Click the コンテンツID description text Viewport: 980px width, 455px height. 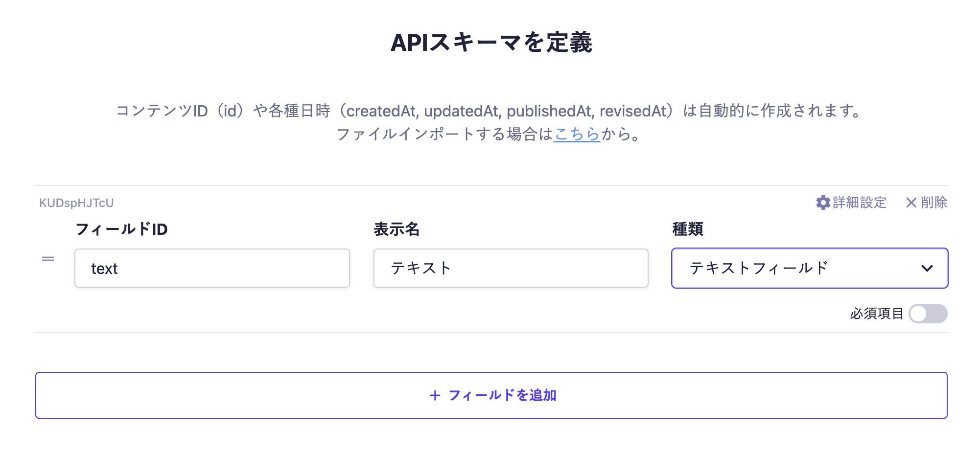click(x=490, y=111)
